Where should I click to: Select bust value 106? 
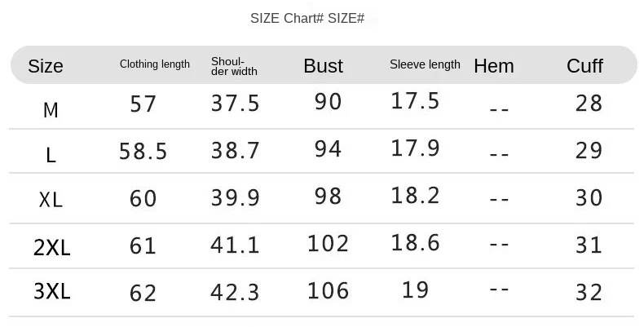[x=328, y=291]
